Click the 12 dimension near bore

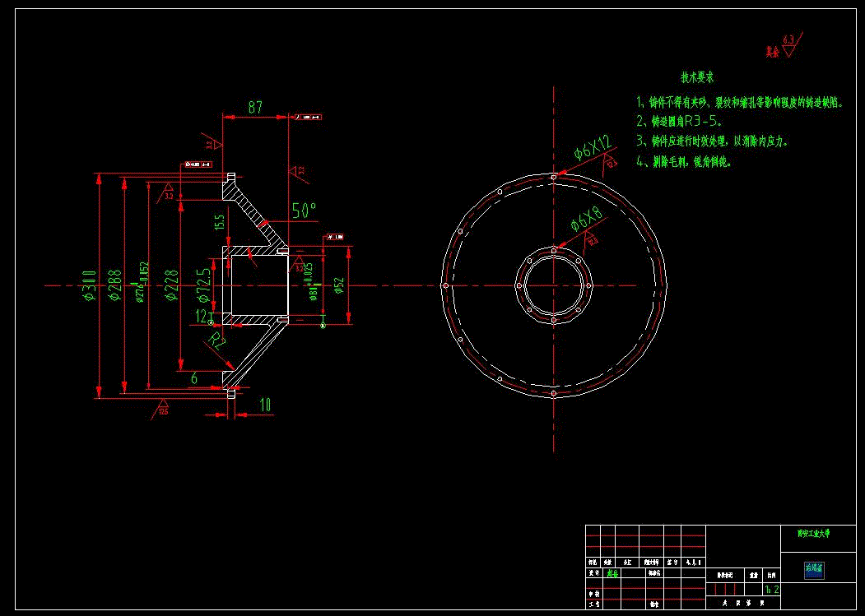click(201, 316)
